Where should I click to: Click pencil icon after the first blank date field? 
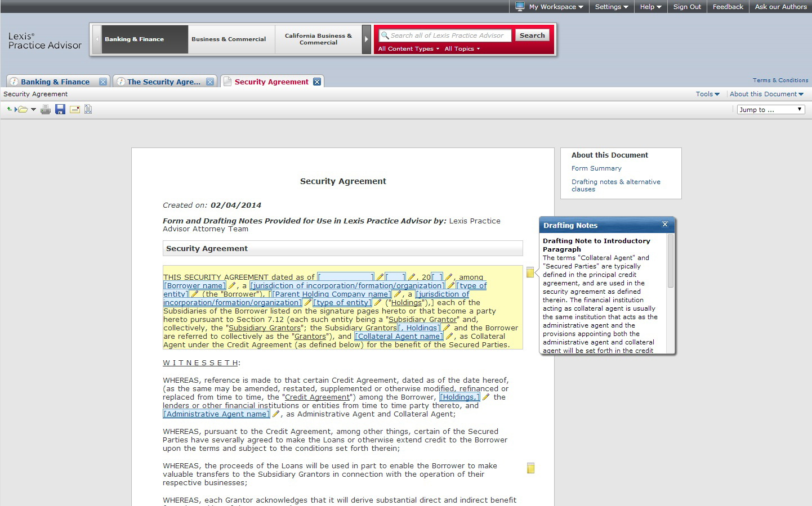click(380, 277)
